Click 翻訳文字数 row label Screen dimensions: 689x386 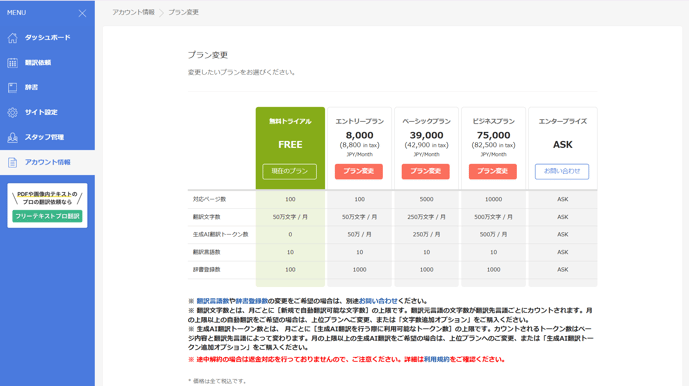(207, 217)
